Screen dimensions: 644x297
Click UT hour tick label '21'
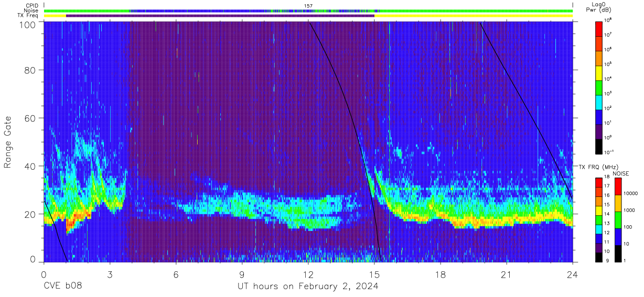[x=507, y=274]
